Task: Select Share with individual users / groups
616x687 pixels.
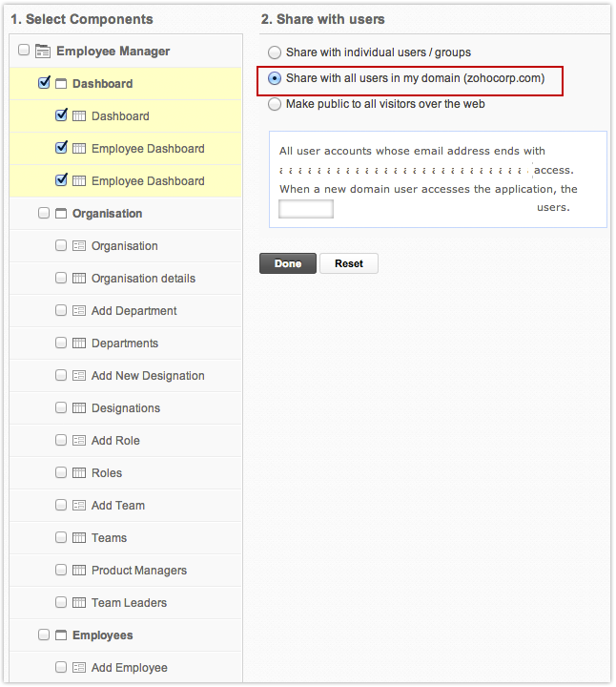Action: (275, 52)
